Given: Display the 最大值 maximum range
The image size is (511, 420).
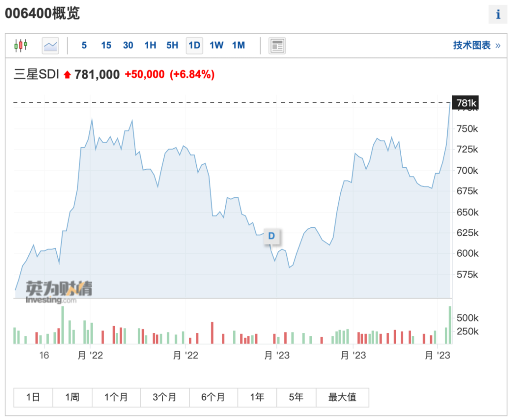Looking at the screenshot, I should pos(342,397).
